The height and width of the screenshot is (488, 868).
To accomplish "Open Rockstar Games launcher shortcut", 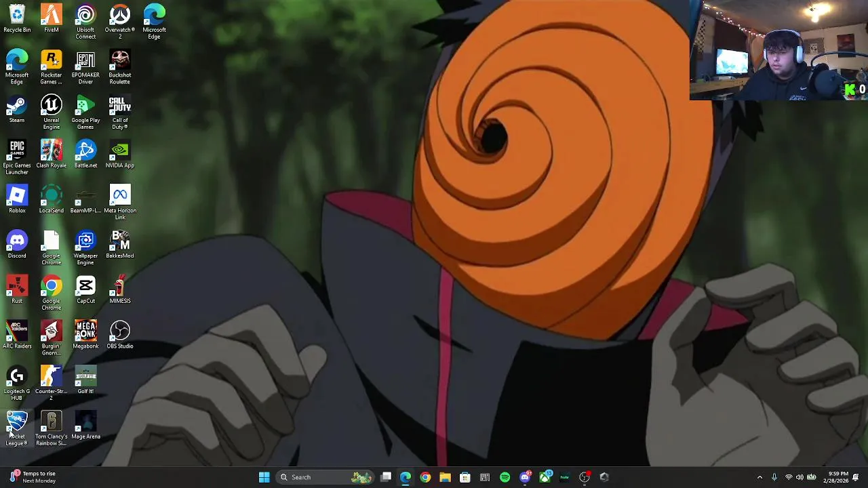I will click(52, 68).
